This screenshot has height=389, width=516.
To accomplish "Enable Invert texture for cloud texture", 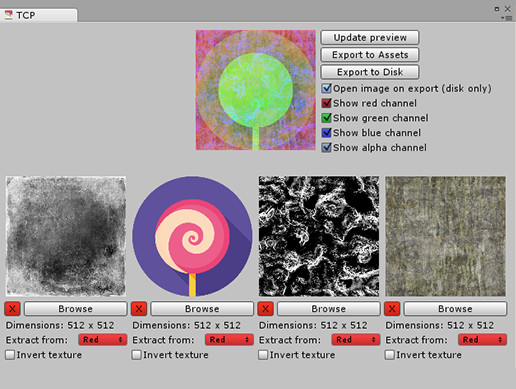I will point(263,355).
